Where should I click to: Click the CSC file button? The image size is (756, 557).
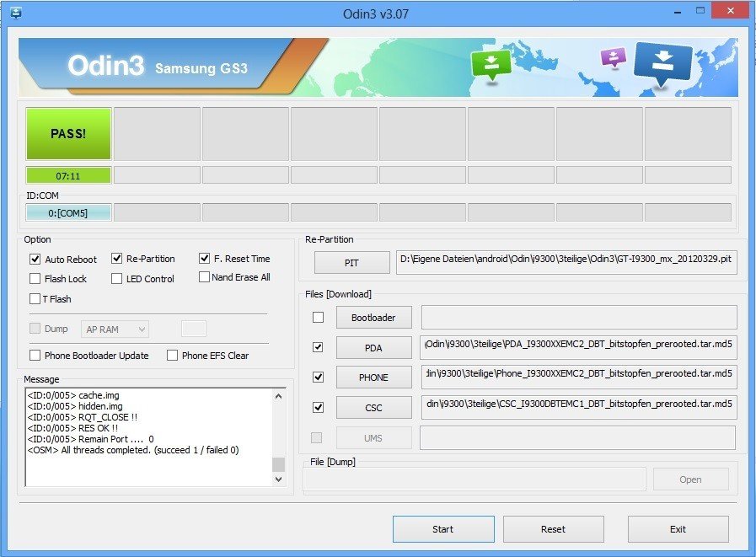click(x=374, y=408)
